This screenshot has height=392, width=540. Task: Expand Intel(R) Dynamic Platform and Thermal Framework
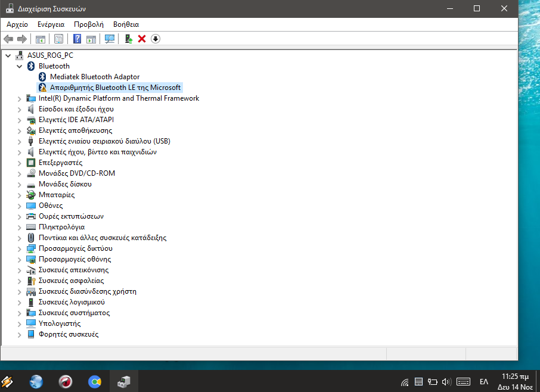point(19,99)
